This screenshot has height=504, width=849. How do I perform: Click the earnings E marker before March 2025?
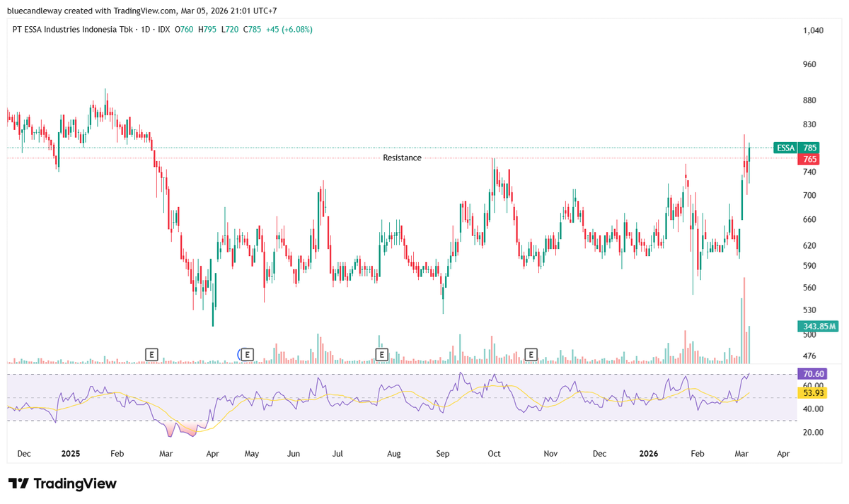pyautogui.click(x=151, y=354)
